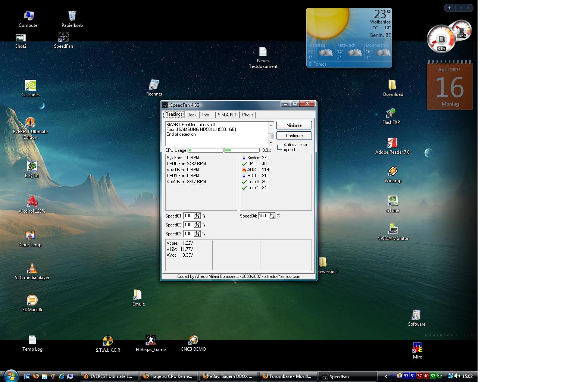Select the Winamp icon
Viewport: 588px width, 382px height.
pos(393,175)
